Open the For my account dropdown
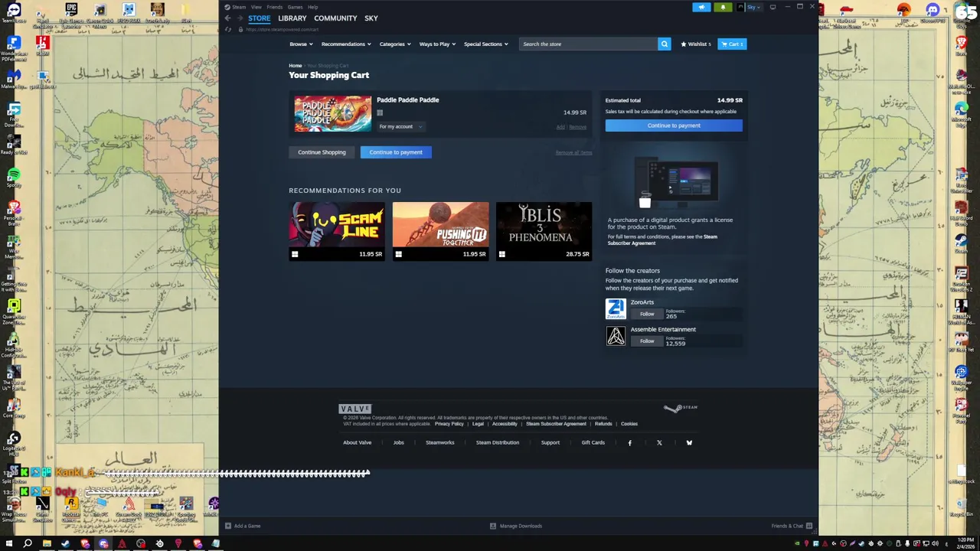 (400, 126)
